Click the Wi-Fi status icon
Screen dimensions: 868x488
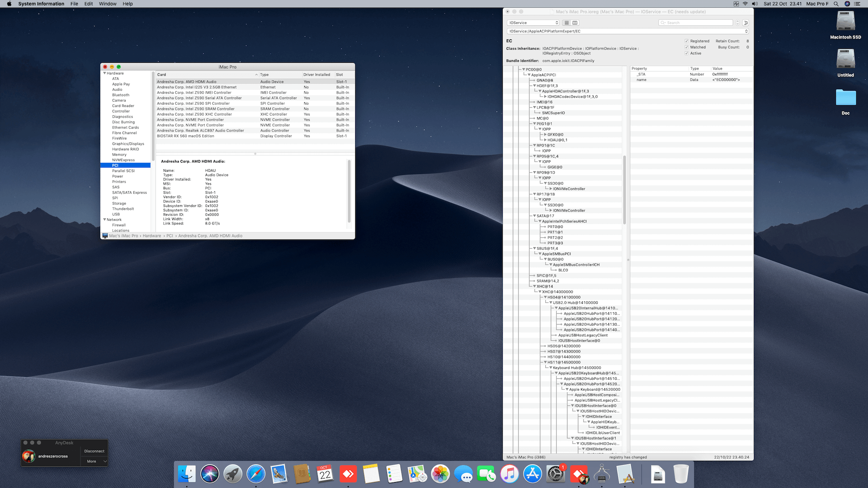[745, 4]
